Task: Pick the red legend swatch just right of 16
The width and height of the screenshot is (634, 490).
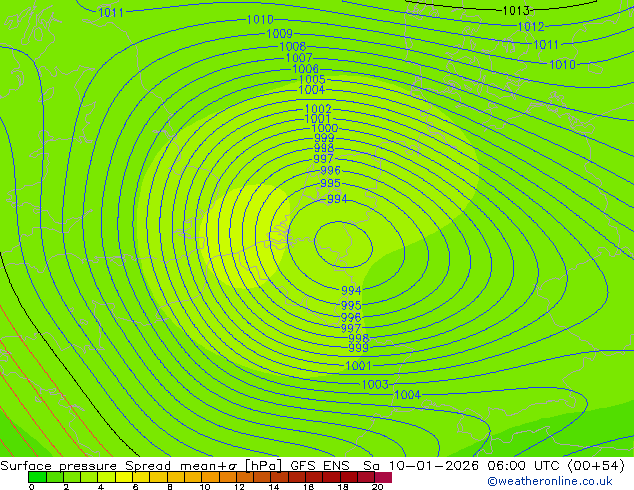Action: pos(314,477)
